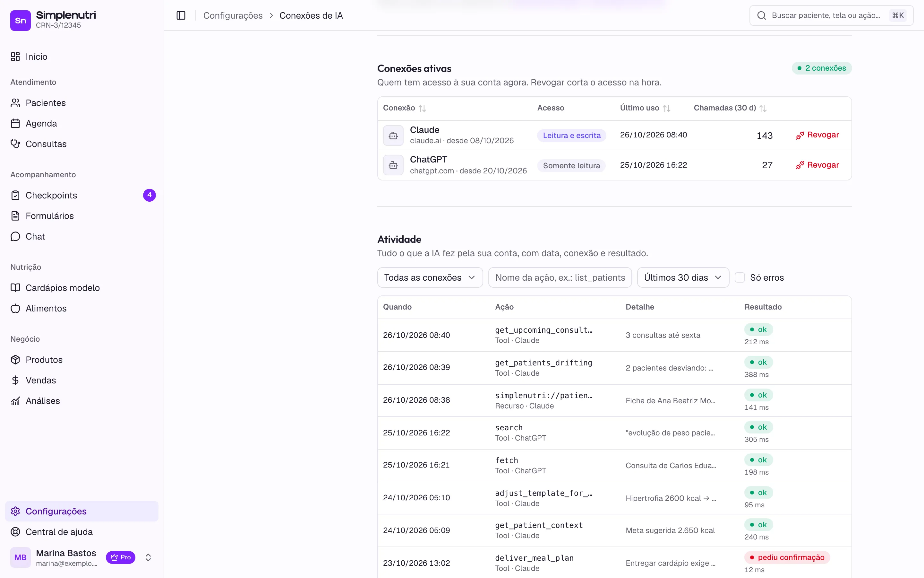924x578 pixels.
Task: Click the Claude connection bot icon
Action: tap(393, 135)
